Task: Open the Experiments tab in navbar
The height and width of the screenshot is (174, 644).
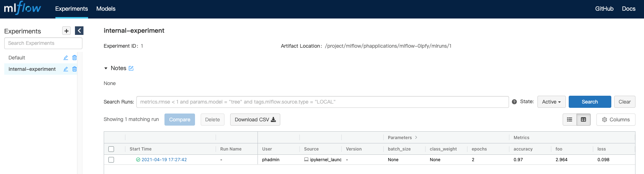Action: coord(71,9)
